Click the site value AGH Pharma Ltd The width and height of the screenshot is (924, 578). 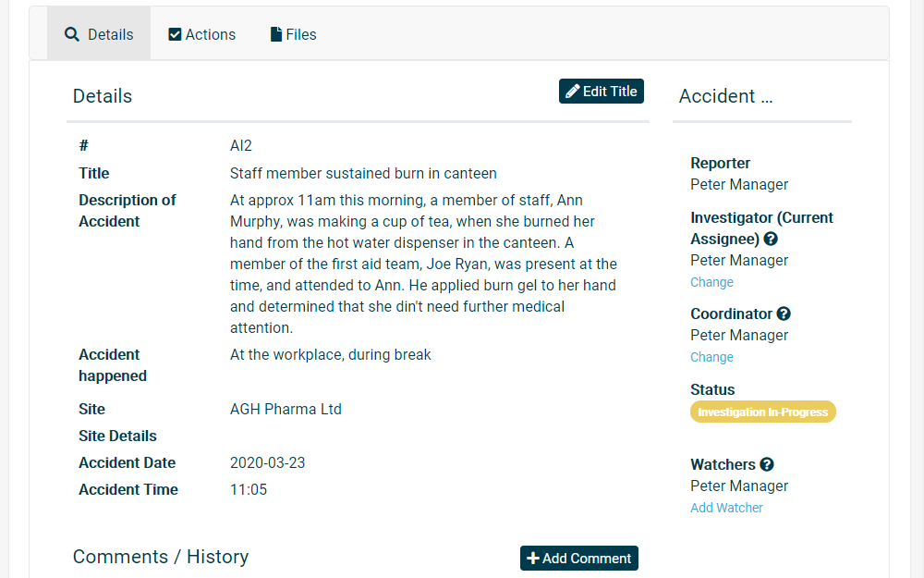coord(286,409)
